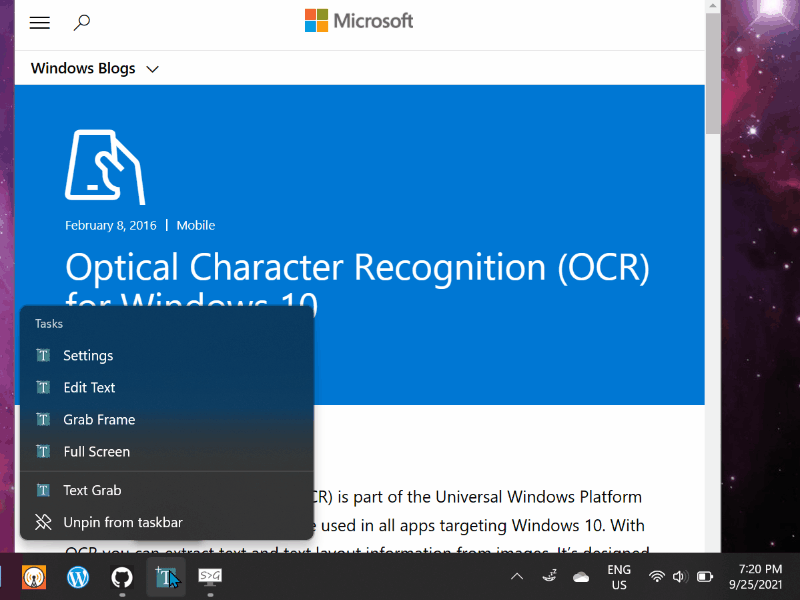Screen dimensions: 800x600
Task: Open the volume control in the system tray
Action: coord(680,576)
